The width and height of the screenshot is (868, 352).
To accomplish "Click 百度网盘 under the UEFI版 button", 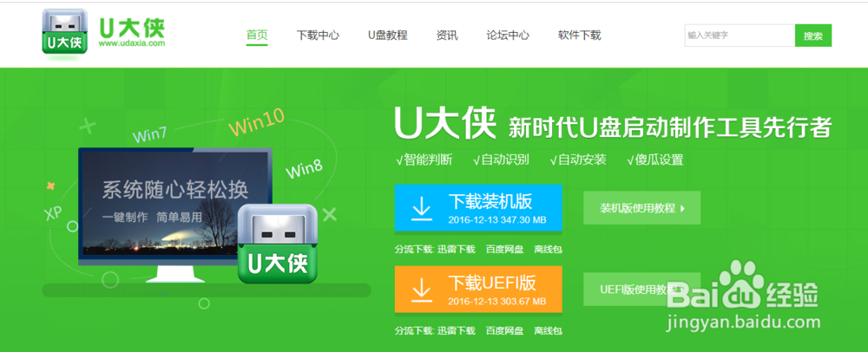I will click(504, 330).
